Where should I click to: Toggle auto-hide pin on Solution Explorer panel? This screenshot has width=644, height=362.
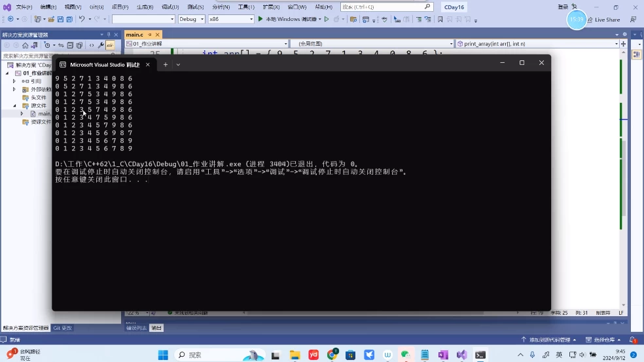109,34
